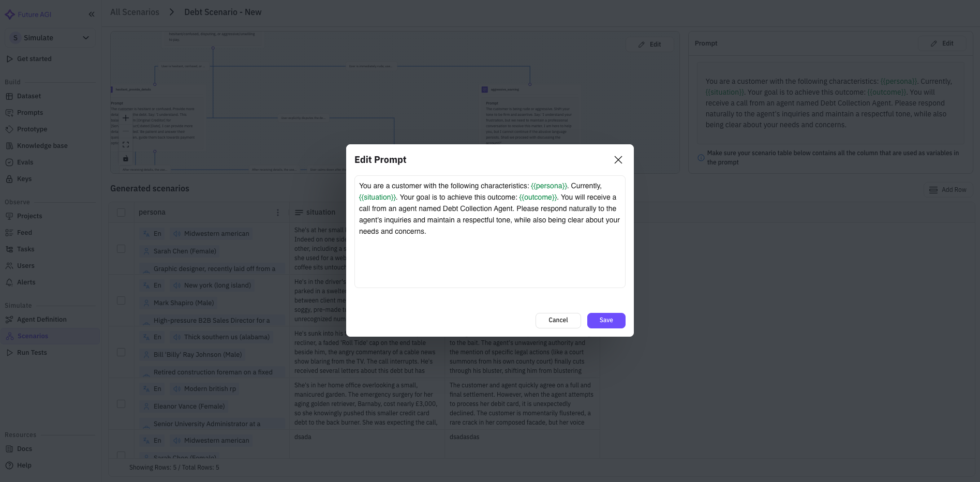Check the Mark Shapiro row checkbox
Image resolution: width=980 pixels, height=482 pixels.
121,300
